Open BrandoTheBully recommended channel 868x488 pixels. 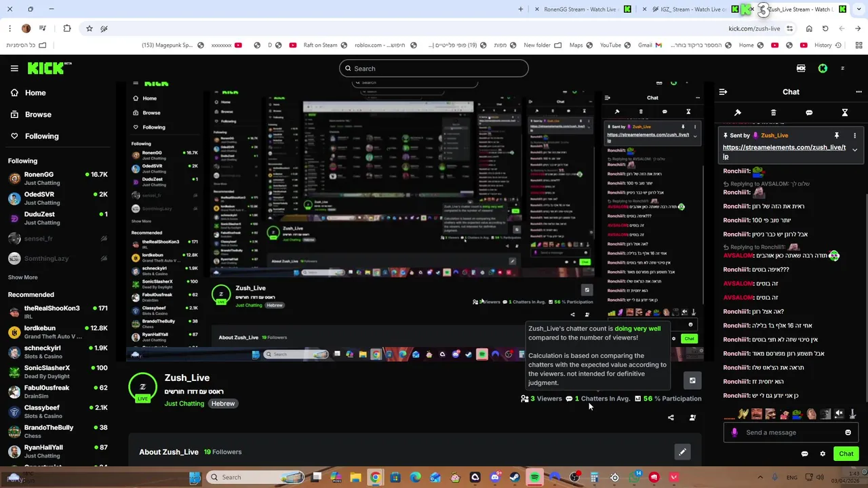click(58, 431)
